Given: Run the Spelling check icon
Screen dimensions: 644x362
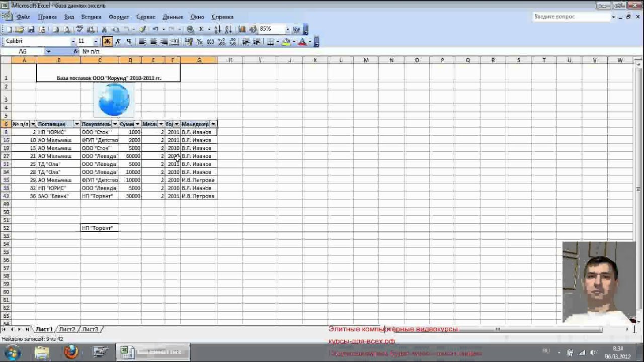Looking at the screenshot, I should [80, 30].
